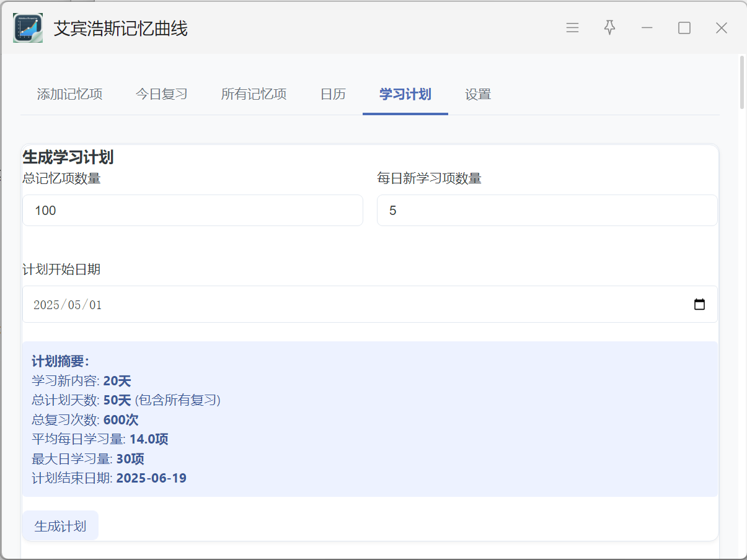This screenshot has width=747, height=560.
Task: Select the 日历 tab
Action: click(x=333, y=95)
